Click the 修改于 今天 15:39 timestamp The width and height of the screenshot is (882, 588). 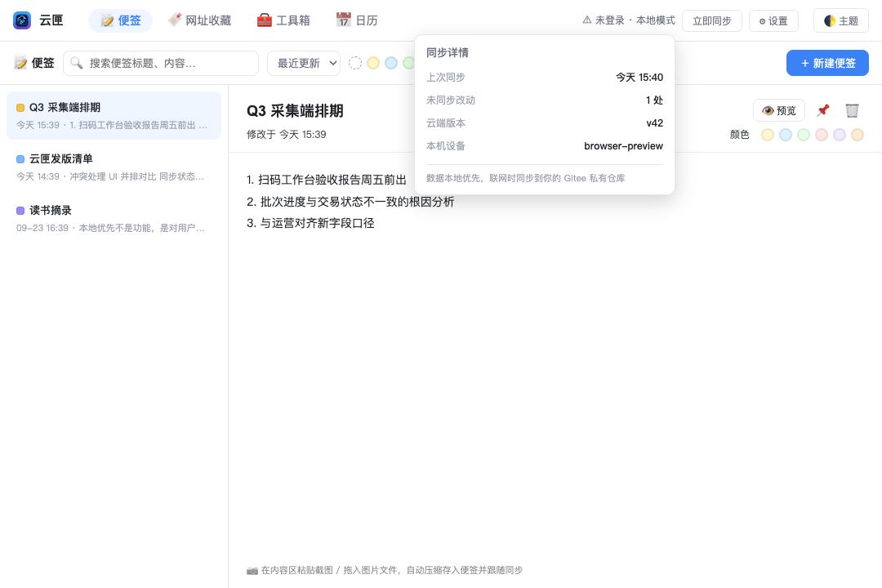(287, 135)
